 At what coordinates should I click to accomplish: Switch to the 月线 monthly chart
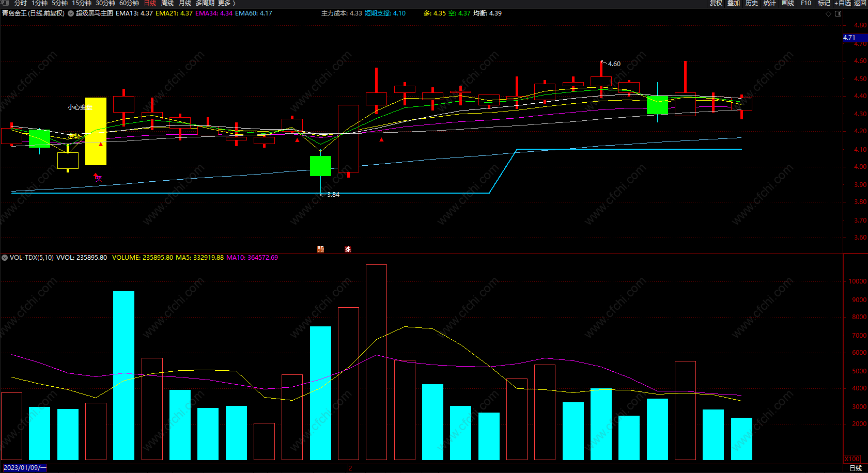pos(185,3)
